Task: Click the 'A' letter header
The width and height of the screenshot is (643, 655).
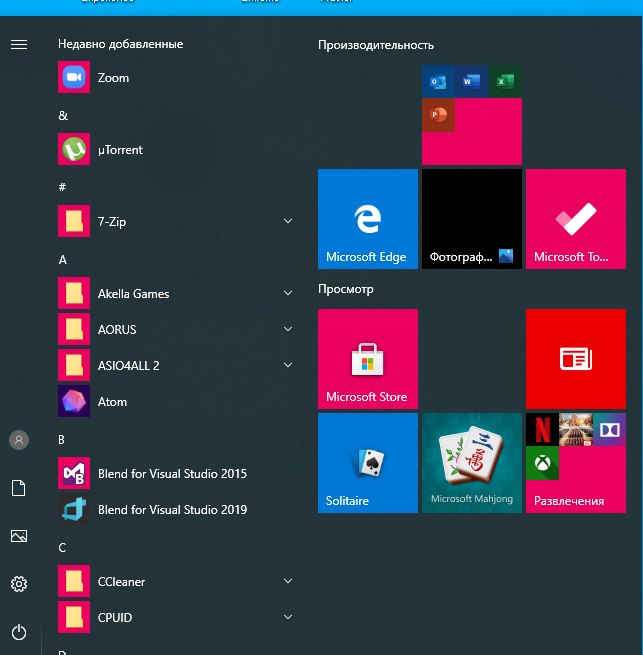Action: click(x=63, y=260)
